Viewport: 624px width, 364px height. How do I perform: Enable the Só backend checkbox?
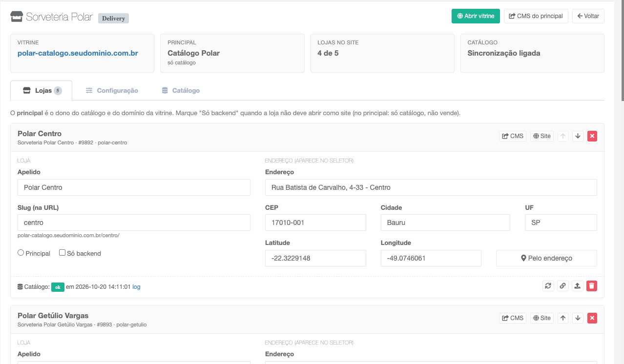click(62, 253)
